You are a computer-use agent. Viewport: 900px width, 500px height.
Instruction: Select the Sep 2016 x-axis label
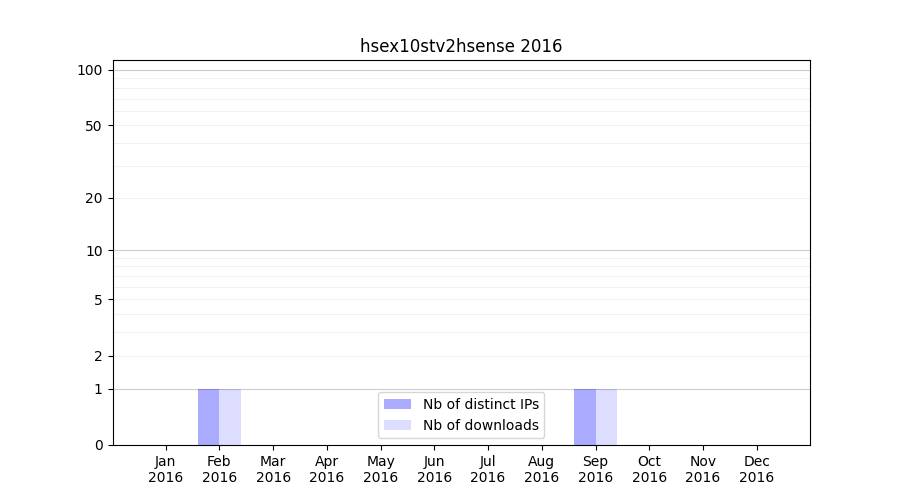[x=595, y=469]
